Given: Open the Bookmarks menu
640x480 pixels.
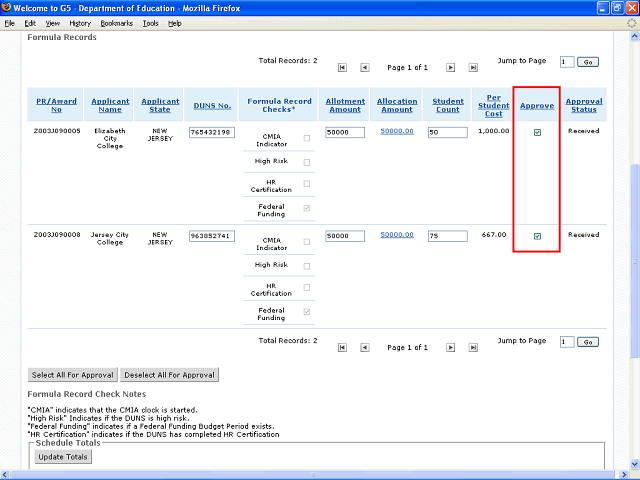Looking at the screenshot, I should point(116,22).
